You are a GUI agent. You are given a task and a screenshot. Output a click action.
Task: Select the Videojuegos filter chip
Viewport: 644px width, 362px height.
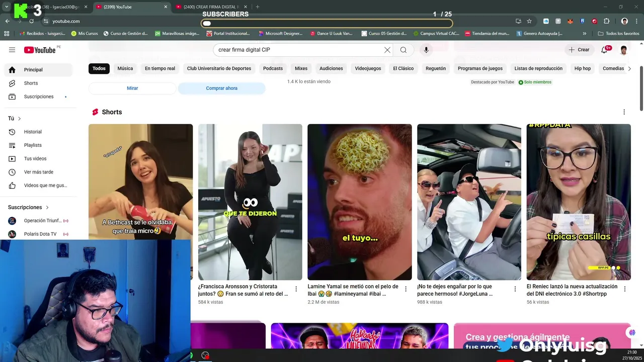pos(368,68)
